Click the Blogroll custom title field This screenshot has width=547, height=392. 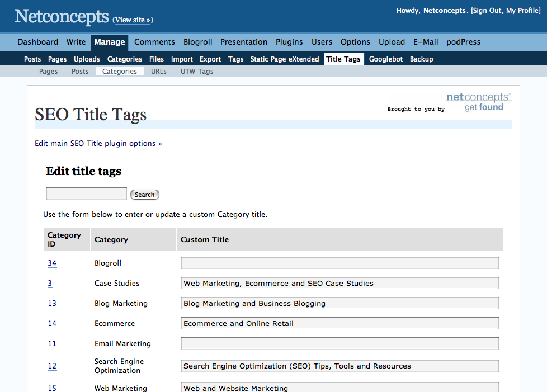click(340, 263)
